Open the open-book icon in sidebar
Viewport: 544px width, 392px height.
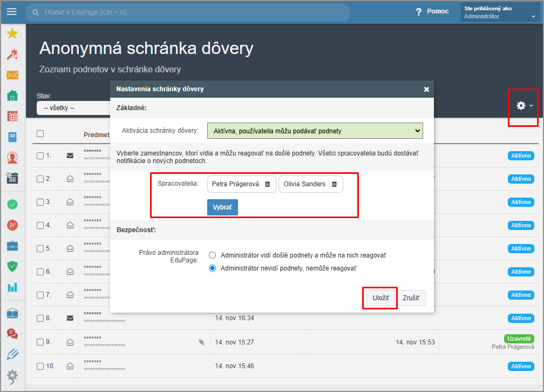pos(12,314)
